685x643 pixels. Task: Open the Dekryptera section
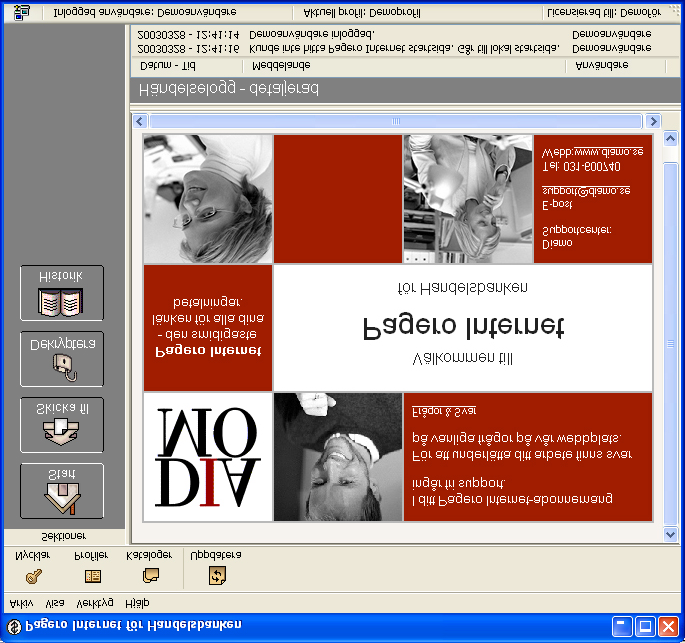62,359
